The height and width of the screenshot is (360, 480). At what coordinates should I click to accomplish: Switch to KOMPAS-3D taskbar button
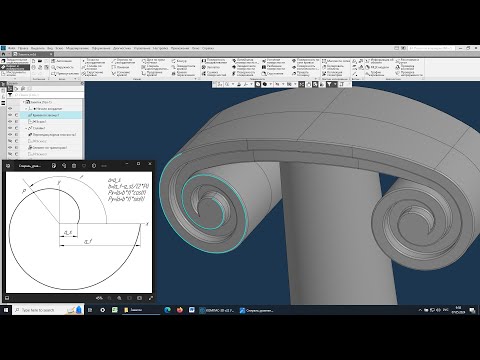(217, 310)
